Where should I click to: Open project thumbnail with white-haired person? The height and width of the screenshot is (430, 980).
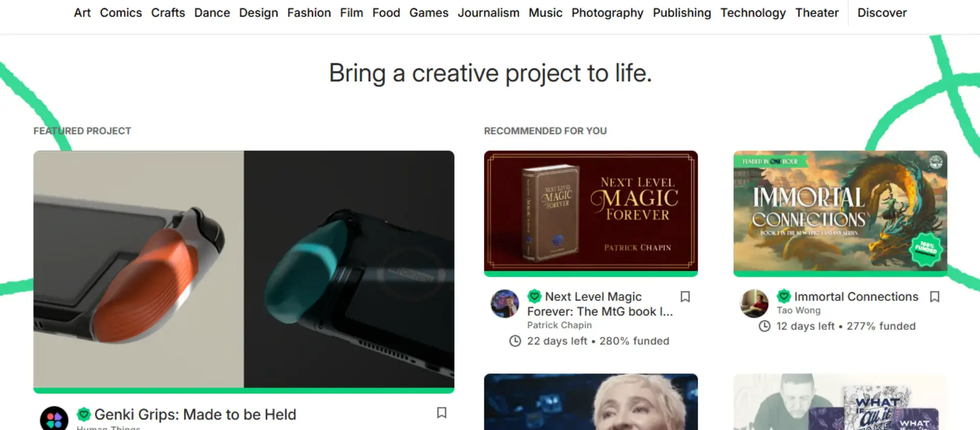coord(591,402)
